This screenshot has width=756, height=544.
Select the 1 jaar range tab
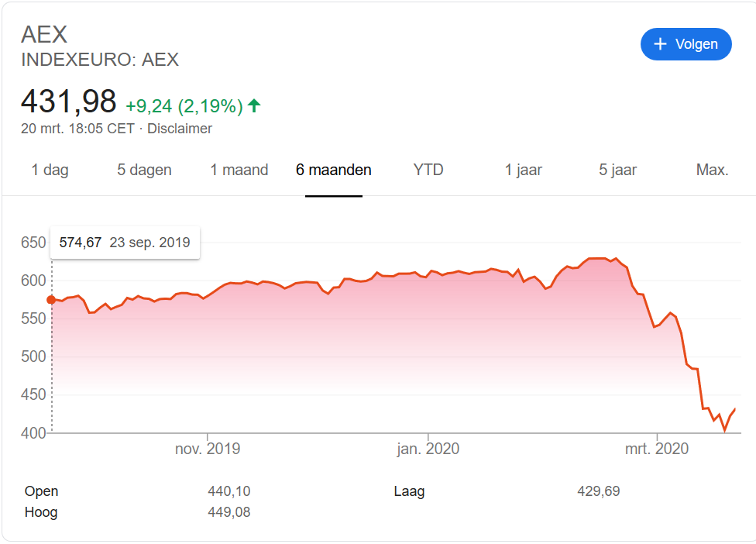523,170
